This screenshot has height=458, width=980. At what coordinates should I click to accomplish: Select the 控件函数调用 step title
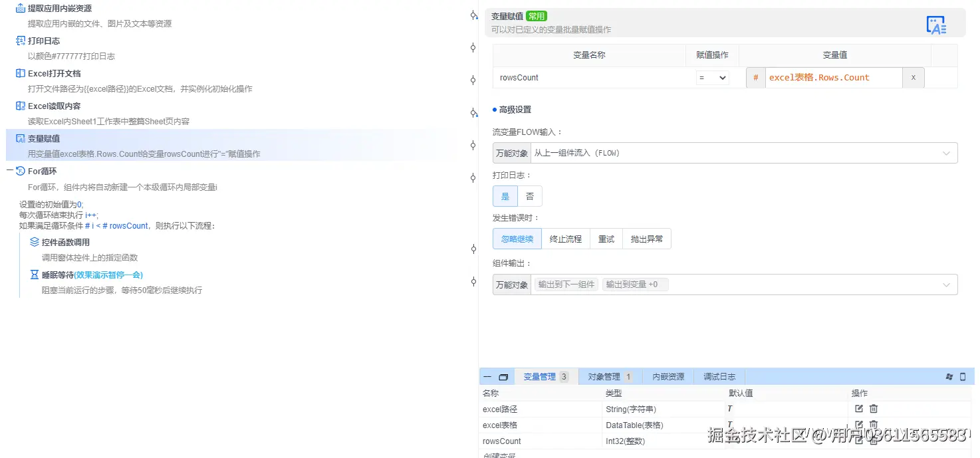(66, 243)
